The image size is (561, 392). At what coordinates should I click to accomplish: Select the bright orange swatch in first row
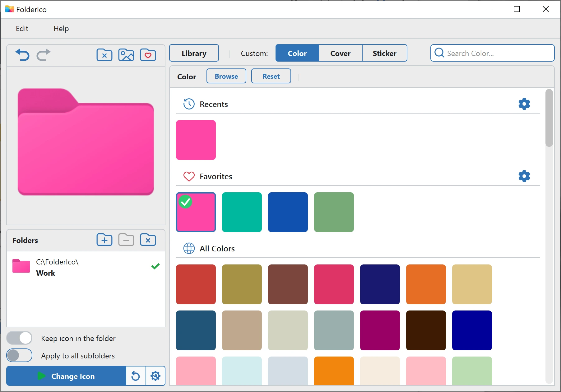click(426, 284)
